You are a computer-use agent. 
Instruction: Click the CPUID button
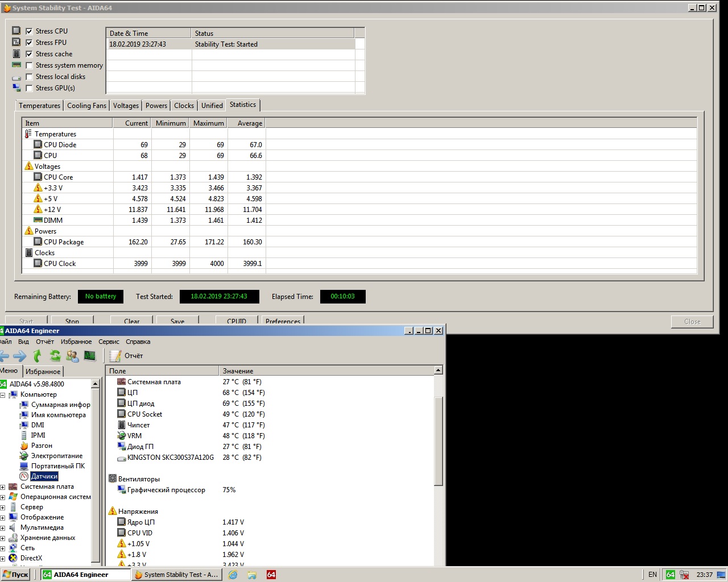pyautogui.click(x=237, y=321)
